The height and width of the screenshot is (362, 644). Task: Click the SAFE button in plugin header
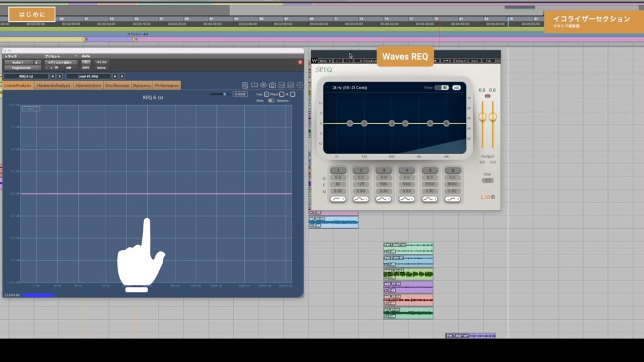click(x=86, y=68)
